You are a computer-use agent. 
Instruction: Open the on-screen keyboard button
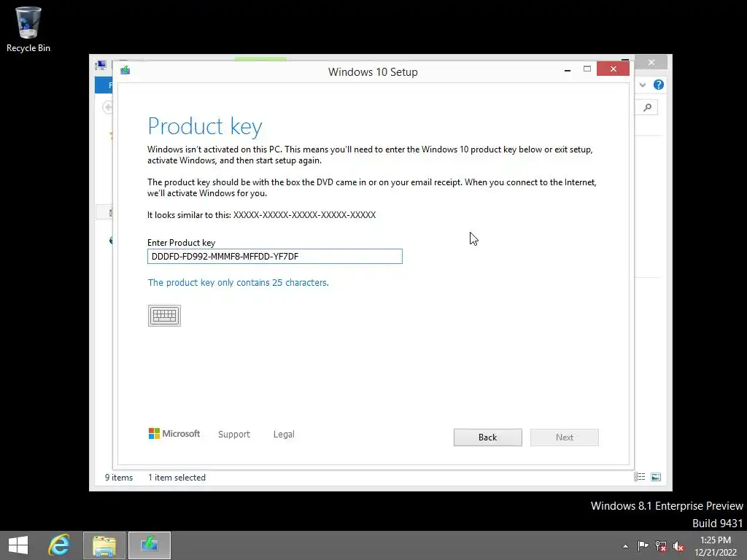click(x=164, y=316)
